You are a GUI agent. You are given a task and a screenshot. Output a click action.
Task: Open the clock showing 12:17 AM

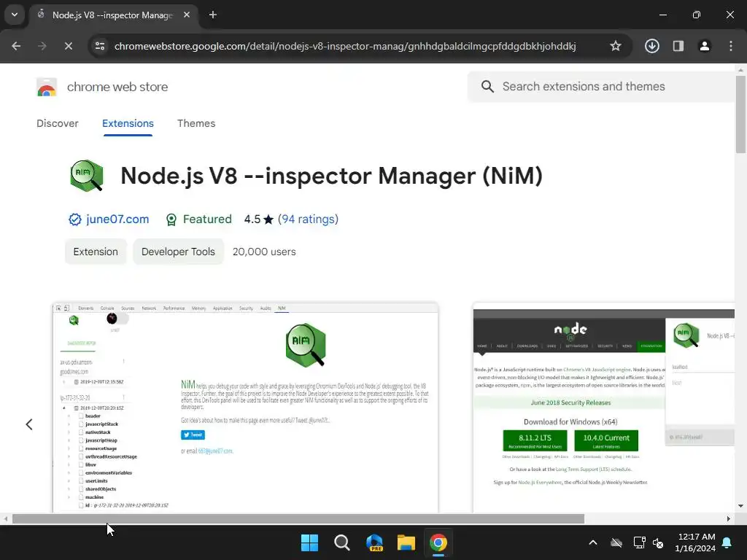tap(695, 542)
